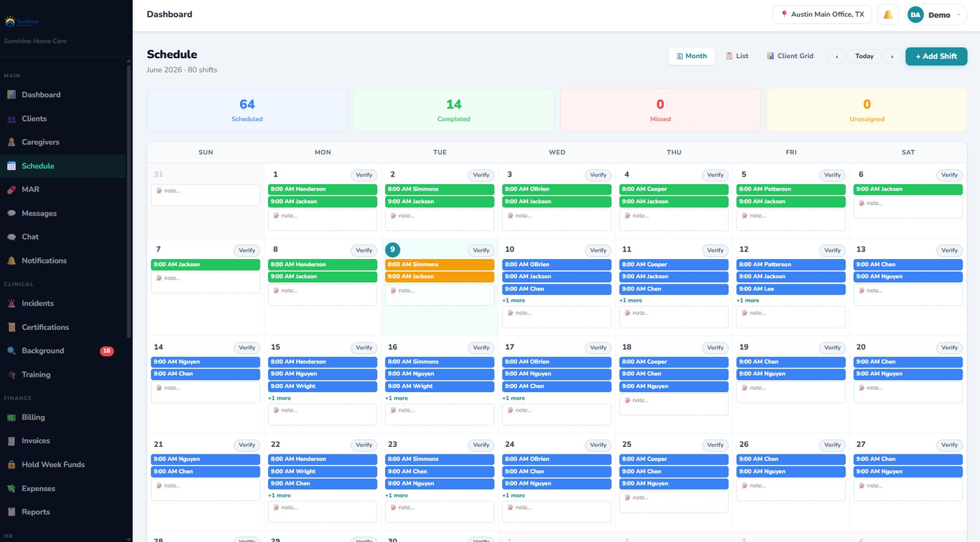Verify shifts on June 1

tap(364, 175)
